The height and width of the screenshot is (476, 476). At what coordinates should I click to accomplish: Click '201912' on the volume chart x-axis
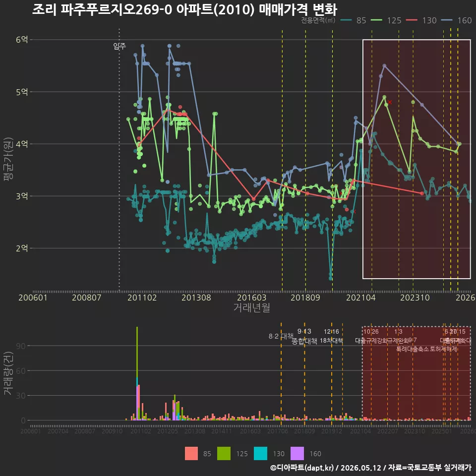[x=332, y=431]
